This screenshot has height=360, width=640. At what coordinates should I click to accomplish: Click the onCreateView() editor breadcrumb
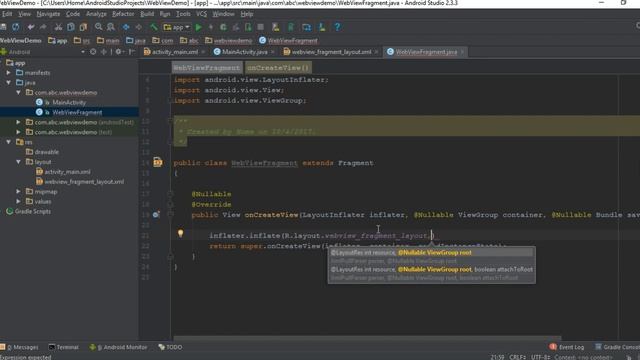[278, 68]
